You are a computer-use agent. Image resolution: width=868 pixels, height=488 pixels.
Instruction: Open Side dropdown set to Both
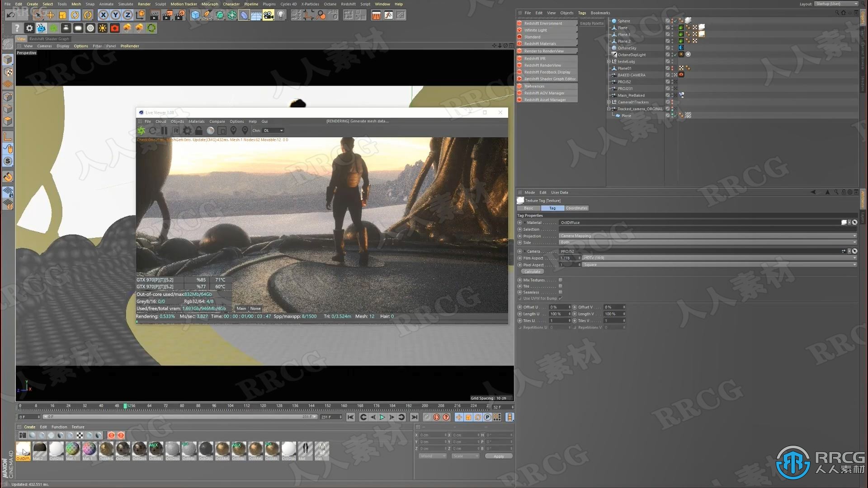(x=708, y=243)
